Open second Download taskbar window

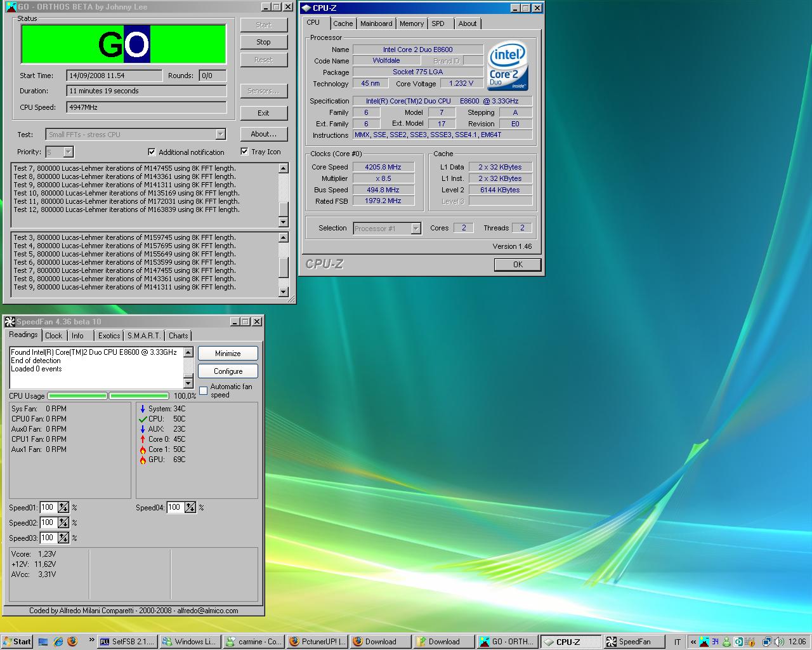(443, 642)
